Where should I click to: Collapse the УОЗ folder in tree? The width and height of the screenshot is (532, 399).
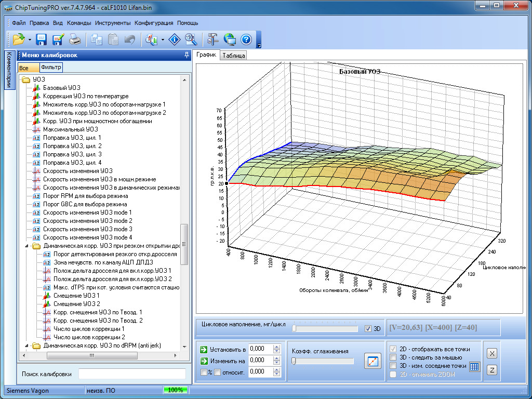pyautogui.click(x=25, y=79)
